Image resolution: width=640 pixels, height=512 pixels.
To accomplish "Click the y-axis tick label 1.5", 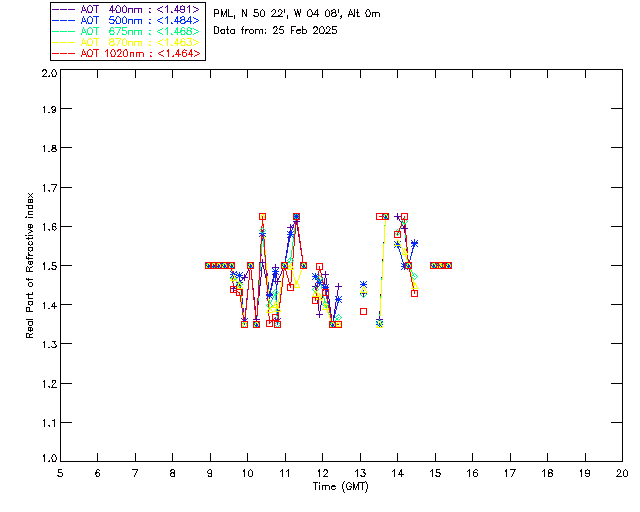I will [x=49, y=266].
